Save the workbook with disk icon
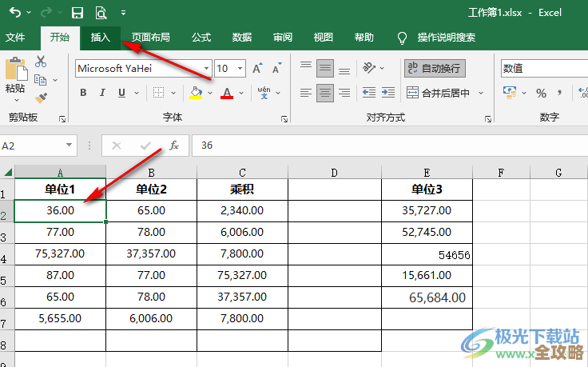Viewport: 588px width, 367px height. [x=77, y=13]
